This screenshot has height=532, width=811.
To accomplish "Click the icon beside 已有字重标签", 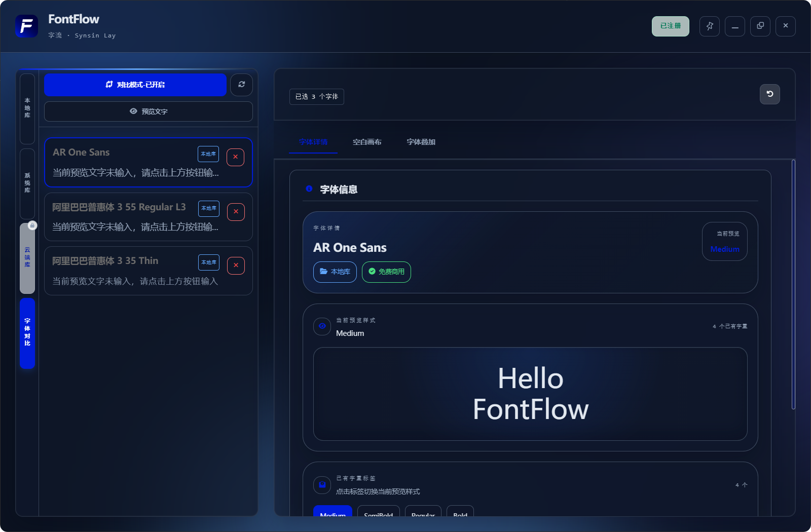I will coord(322,485).
